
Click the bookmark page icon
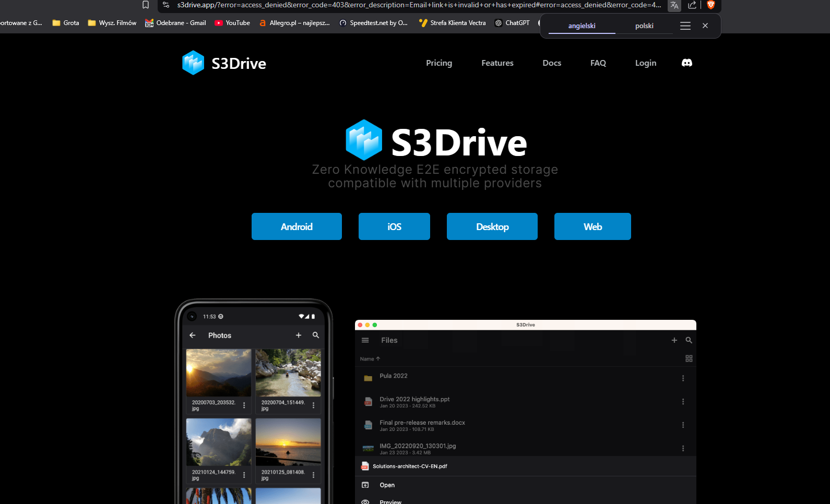click(x=146, y=5)
